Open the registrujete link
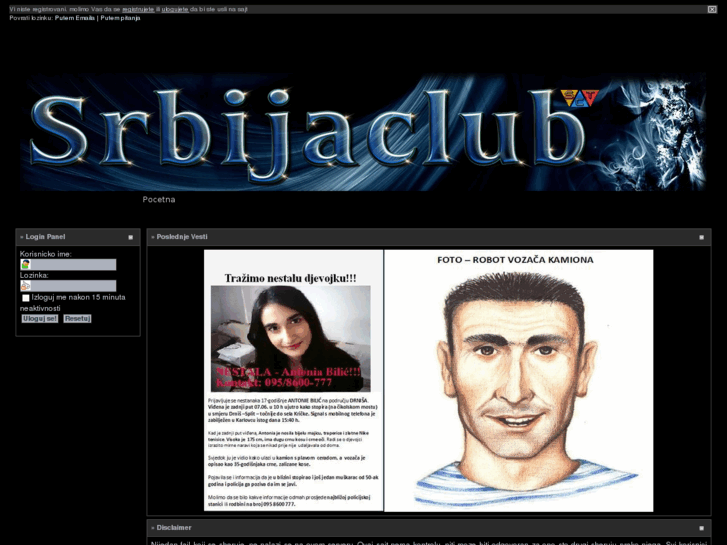Screen dimensions: 727x545 (138, 9)
